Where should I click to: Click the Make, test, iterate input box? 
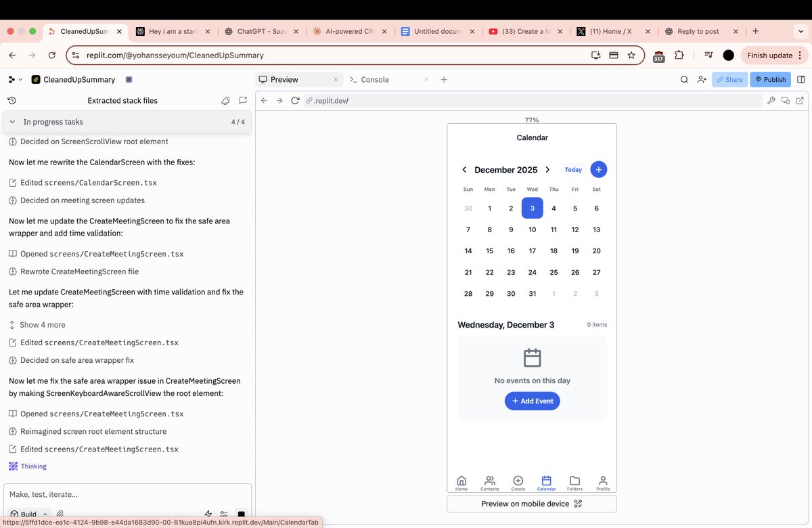coord(127,494)
